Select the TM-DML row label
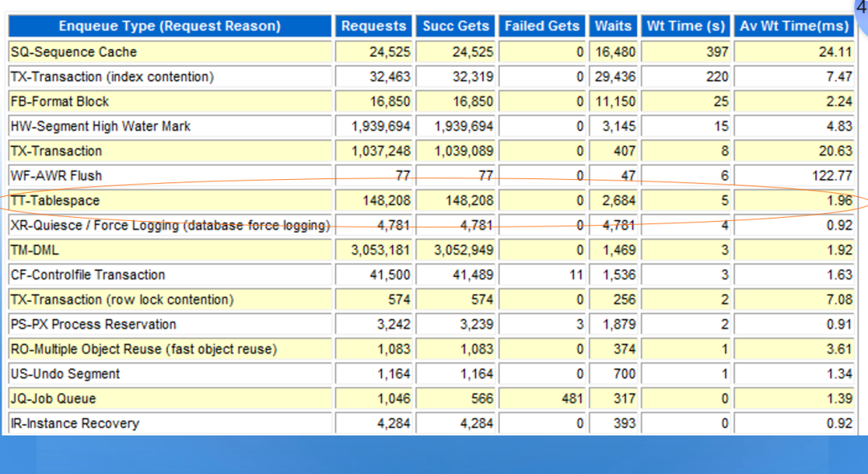Viewport: 868px width, 474px height. 35,250
